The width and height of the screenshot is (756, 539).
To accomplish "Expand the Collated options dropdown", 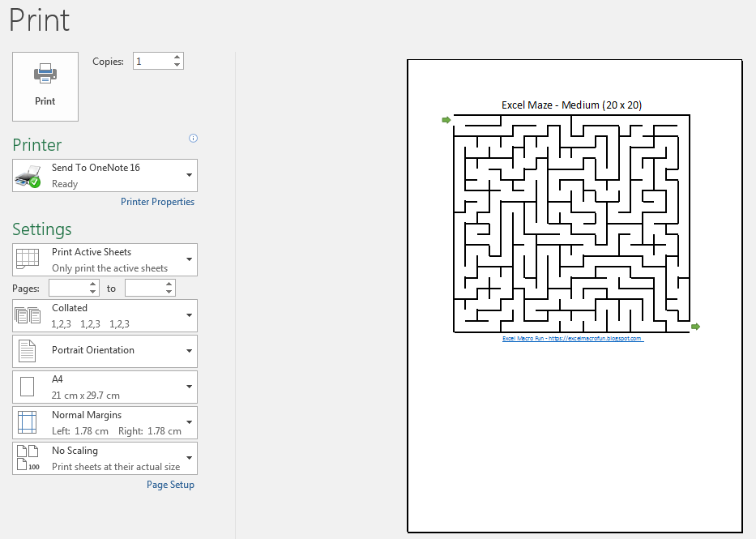I will click(190, 315).
